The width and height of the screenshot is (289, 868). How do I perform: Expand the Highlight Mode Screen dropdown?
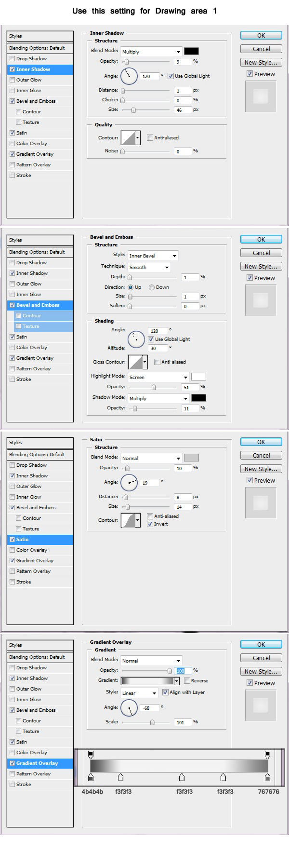(x=158, y=377)
